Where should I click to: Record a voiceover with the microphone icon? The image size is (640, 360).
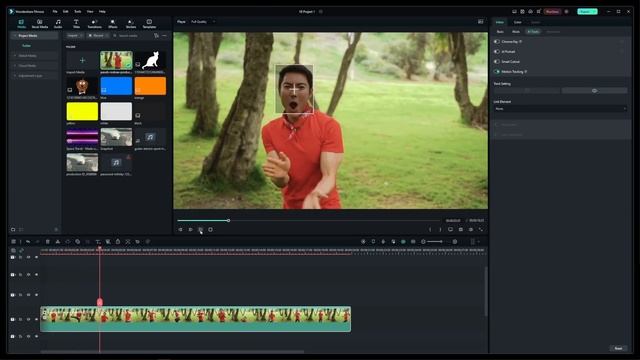coord(383,242)
